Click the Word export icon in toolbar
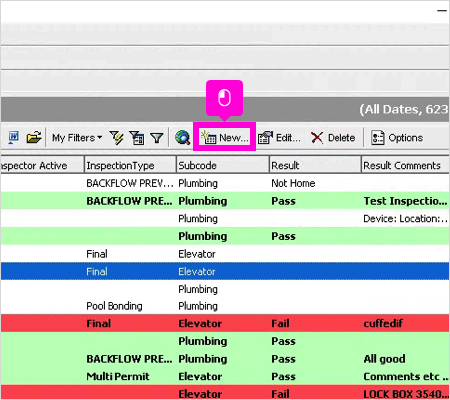This screenshot has width=450, height=400. 13,137
